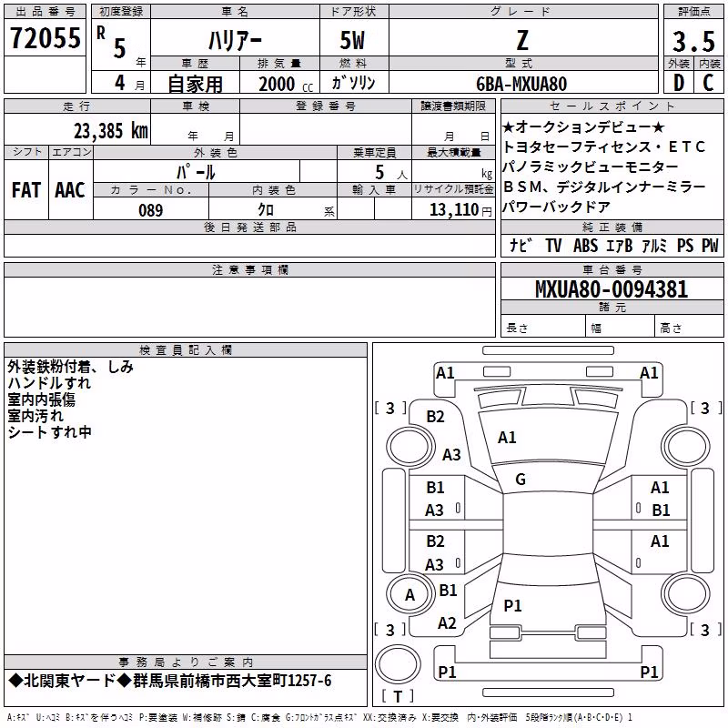Click the 北関東ヤード address line
The width and height of the screenshot is (728, 728).
(170, 681)
